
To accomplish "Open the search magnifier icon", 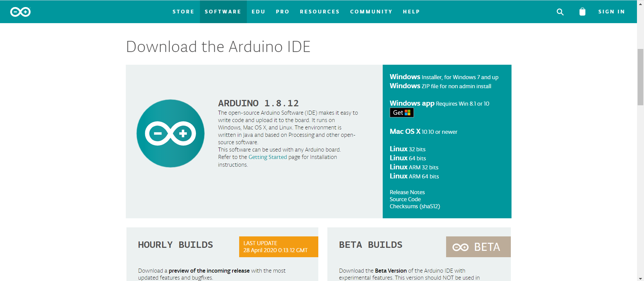I will click(x=560, y=12).
